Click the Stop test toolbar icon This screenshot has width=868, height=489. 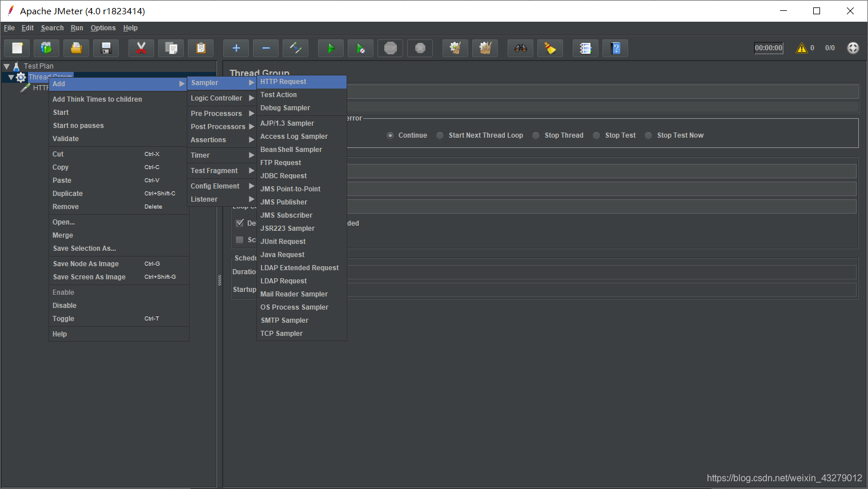point(391,48)
